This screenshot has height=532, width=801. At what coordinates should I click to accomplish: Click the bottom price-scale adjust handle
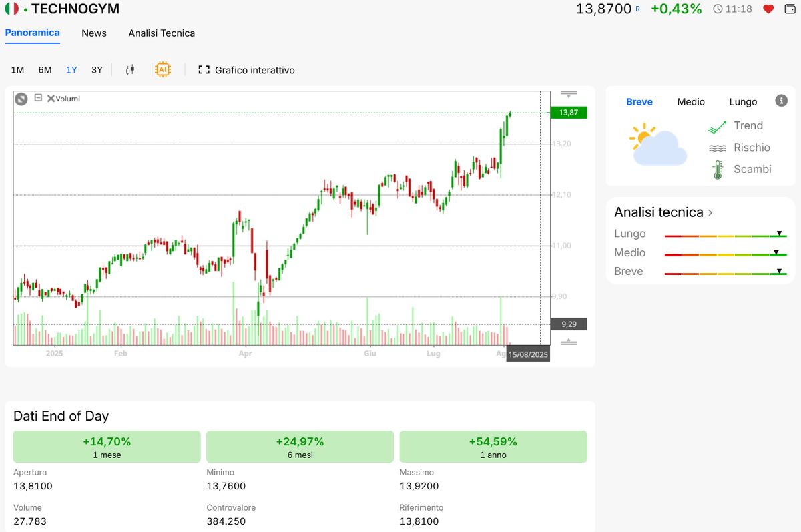tap(569, 342)
